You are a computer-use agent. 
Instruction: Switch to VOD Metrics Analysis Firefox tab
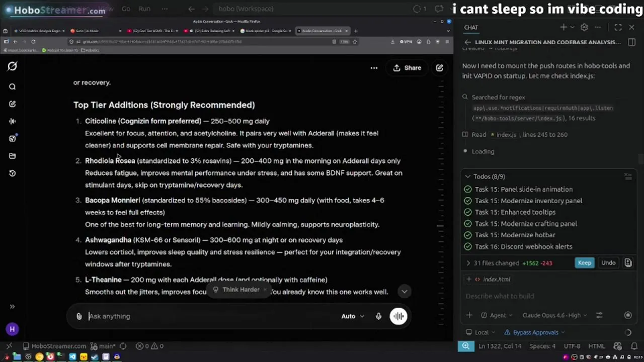[x=38, y=31]
